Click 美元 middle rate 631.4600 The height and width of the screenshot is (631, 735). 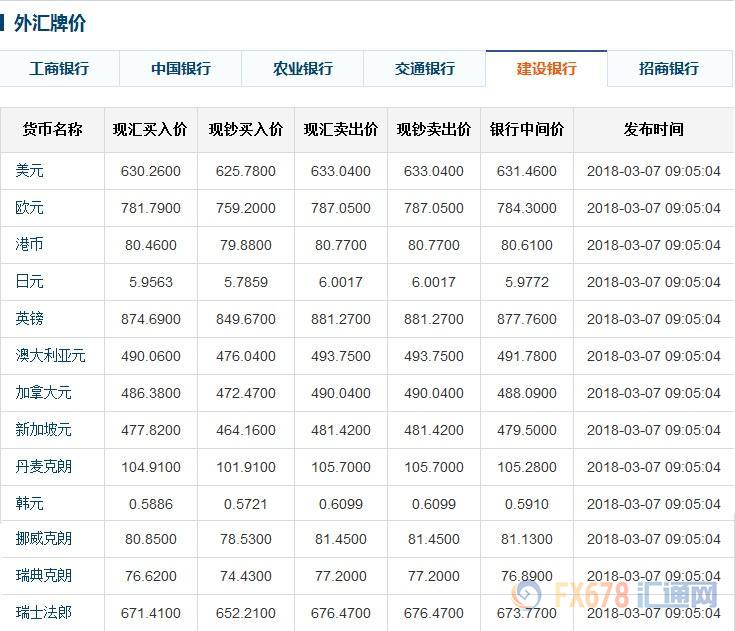[527, 171]
